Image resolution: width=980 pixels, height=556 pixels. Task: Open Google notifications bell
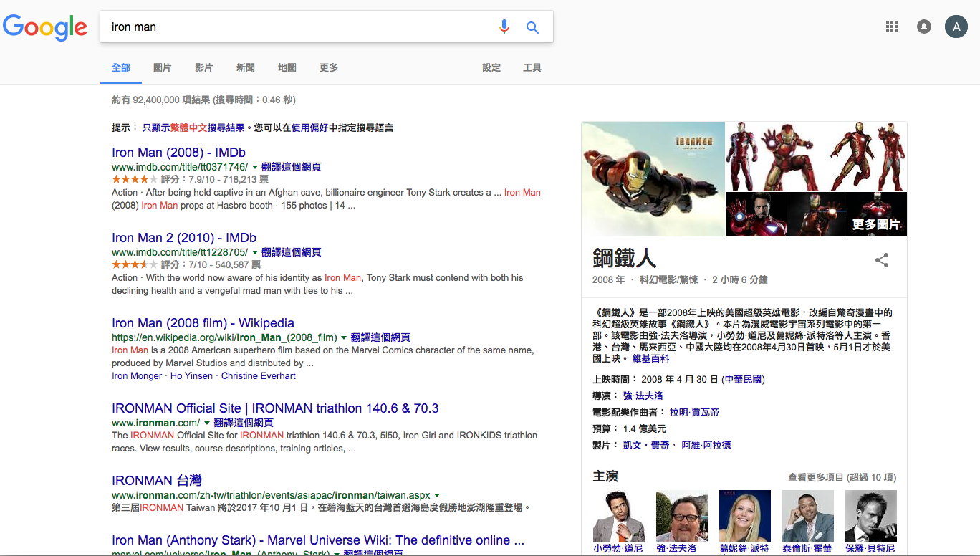[x=924, y=27]
